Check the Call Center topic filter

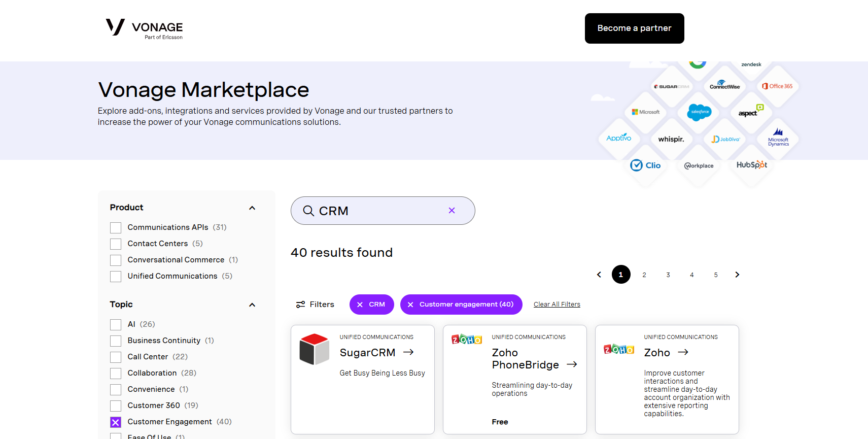(116, 357)
